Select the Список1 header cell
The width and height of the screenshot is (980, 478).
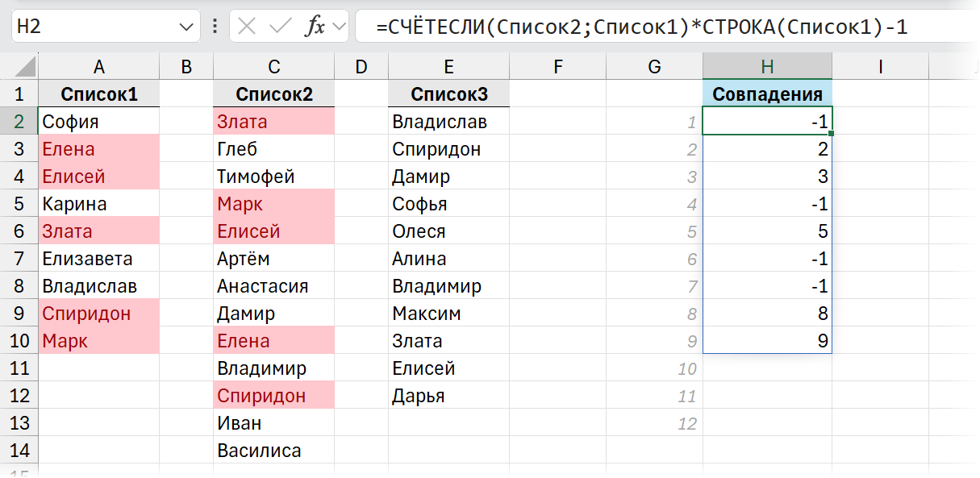[98, 94]
